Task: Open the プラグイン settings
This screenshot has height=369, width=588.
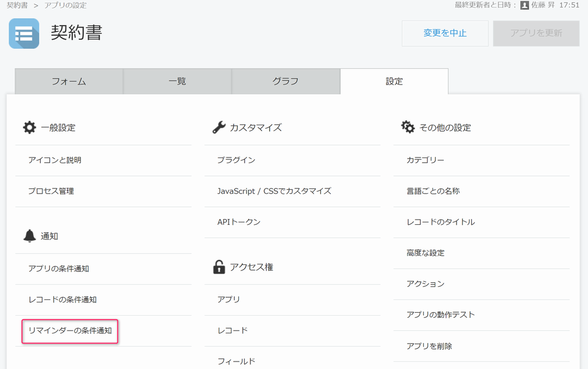Action: [236, 160]
